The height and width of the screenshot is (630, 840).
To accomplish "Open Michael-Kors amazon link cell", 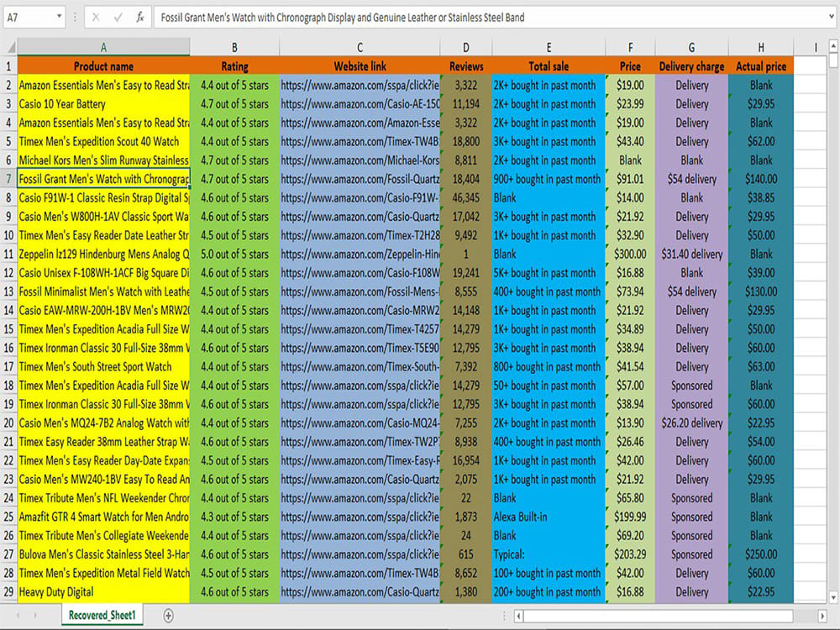I will click(360, 160).
